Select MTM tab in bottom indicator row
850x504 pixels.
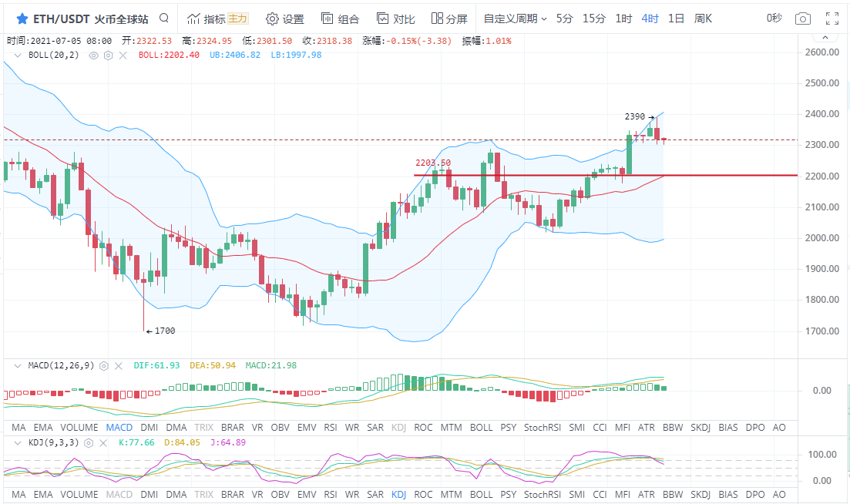click(451, 495)
